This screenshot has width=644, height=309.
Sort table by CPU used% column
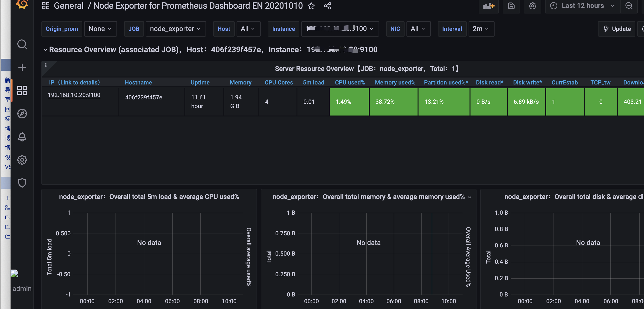[x=349, y=83]
